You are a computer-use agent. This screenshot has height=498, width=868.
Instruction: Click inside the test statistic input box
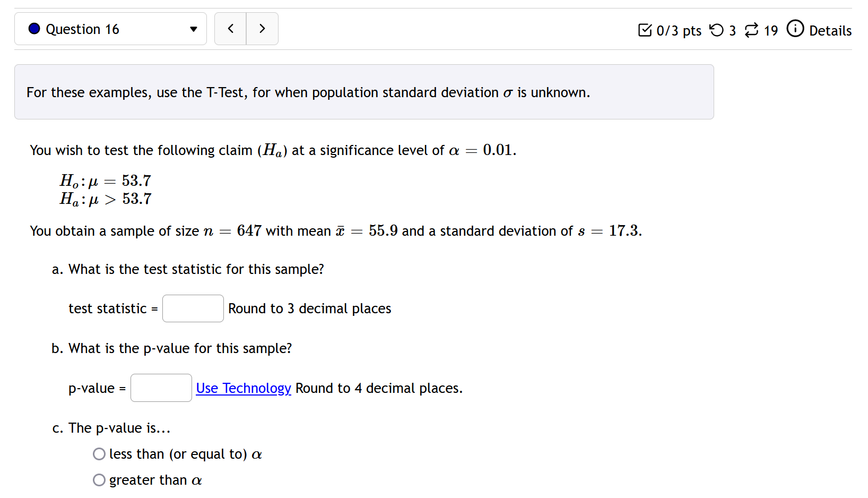(193, 308)
